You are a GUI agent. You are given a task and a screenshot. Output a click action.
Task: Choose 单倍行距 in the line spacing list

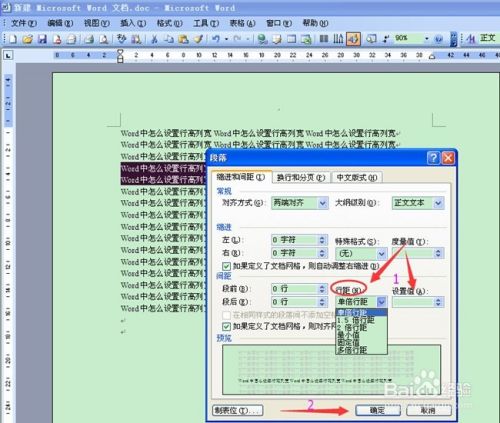click(361, 312)
